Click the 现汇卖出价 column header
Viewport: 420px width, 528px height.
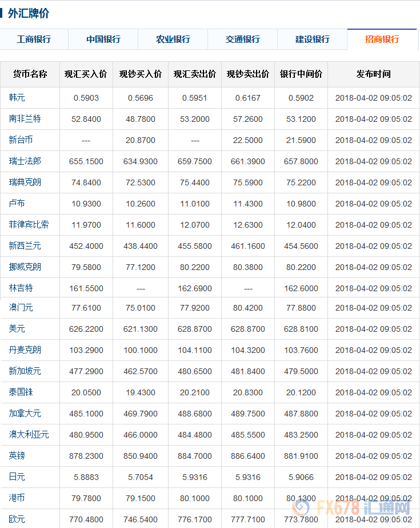coord(195,74)
